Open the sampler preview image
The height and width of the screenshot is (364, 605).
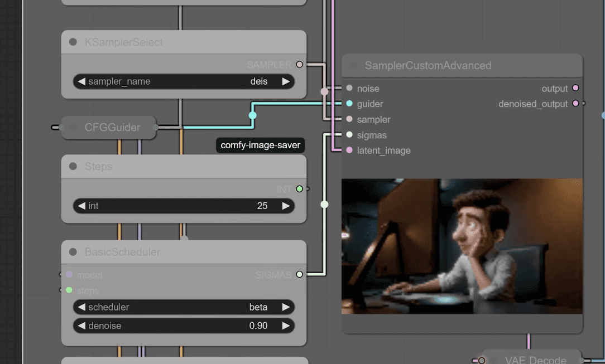pos(462,246)
